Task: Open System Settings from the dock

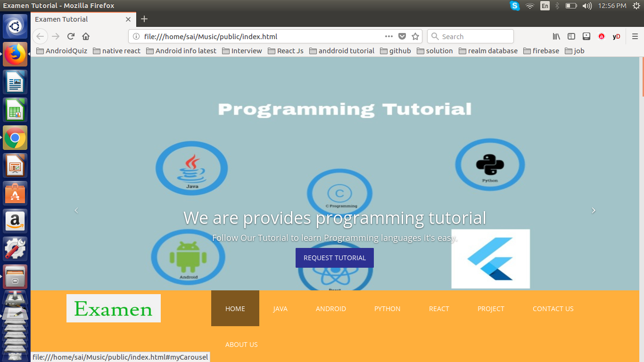Action: click(15, 249)
